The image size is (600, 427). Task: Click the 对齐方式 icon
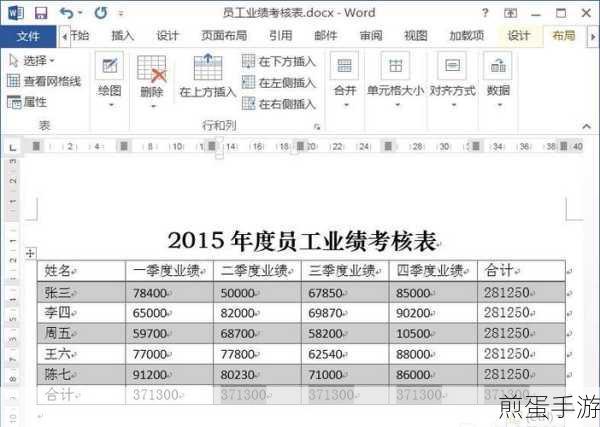[452, 65]
